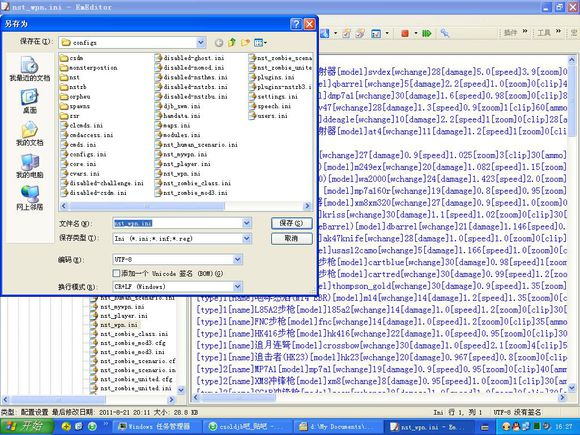This screenshot has width=580, height=435.
Task: Open the line ending CR+LF (Windows) dropdown
Action: coord(237,286)
